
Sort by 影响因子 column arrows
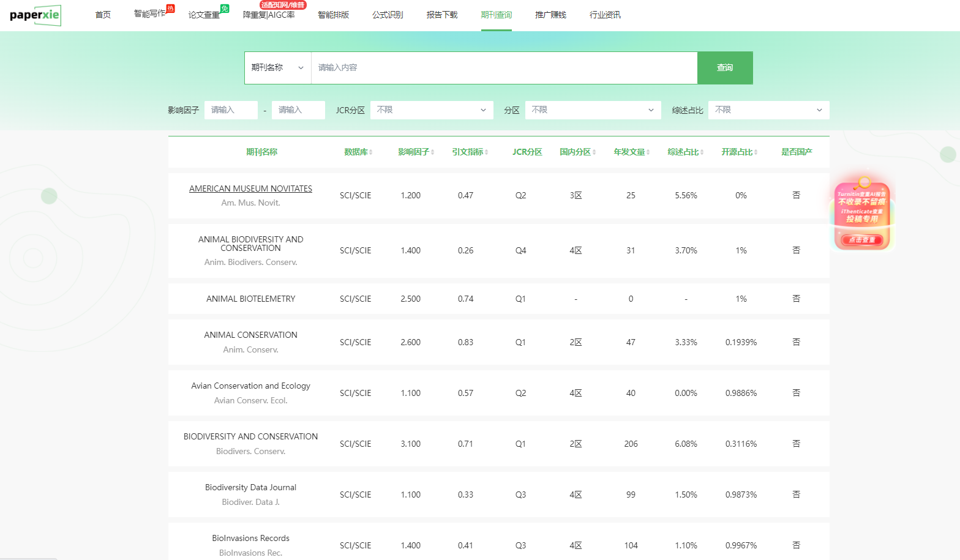coord(434,152)
